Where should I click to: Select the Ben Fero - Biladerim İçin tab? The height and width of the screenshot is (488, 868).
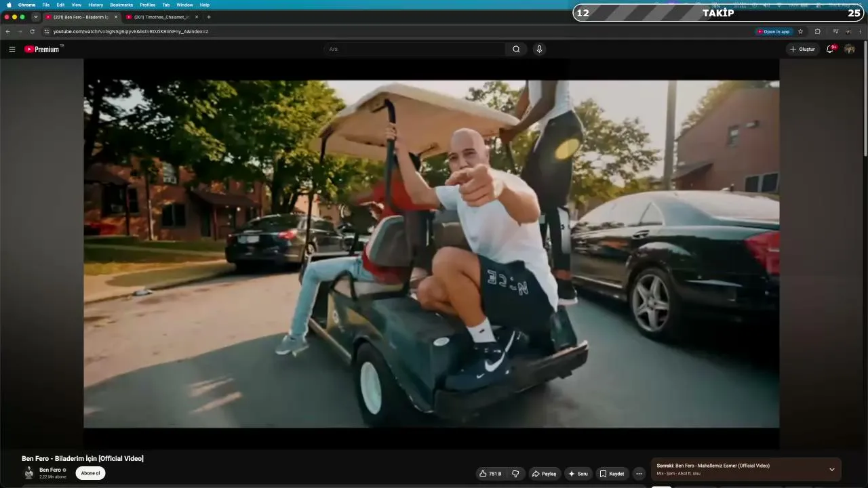(x=81, y=17)
